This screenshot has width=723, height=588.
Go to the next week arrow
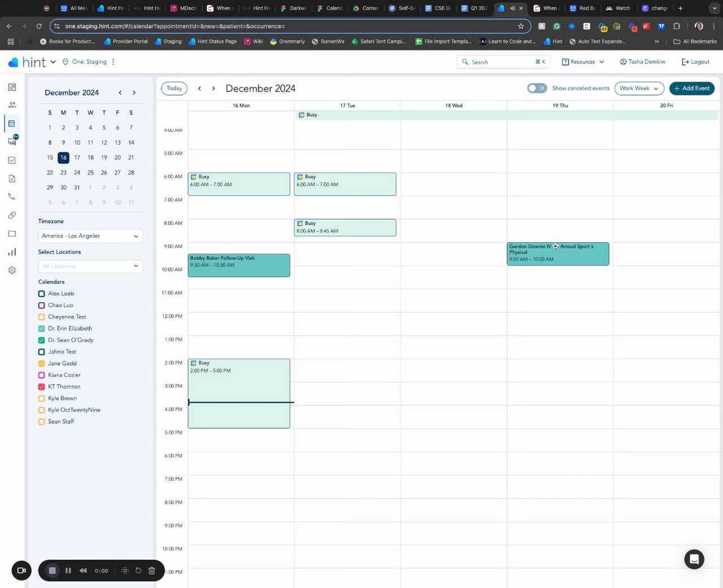[x=214, y=88]
